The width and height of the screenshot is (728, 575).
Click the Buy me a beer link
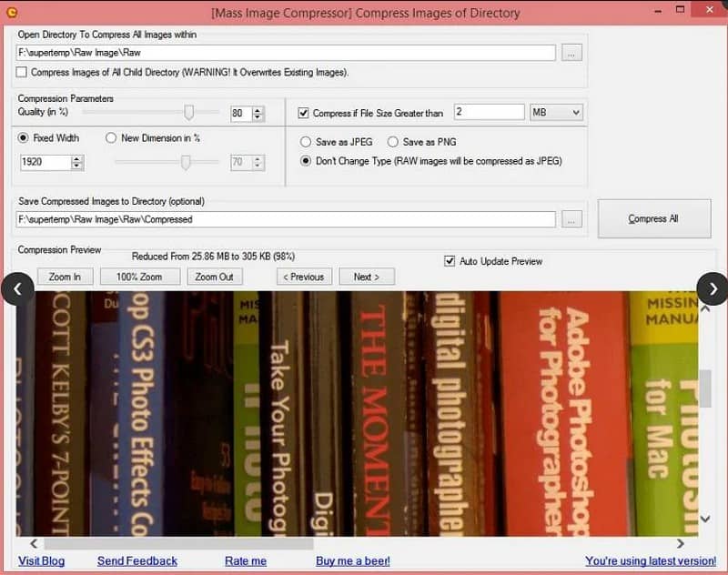point(352,560)
